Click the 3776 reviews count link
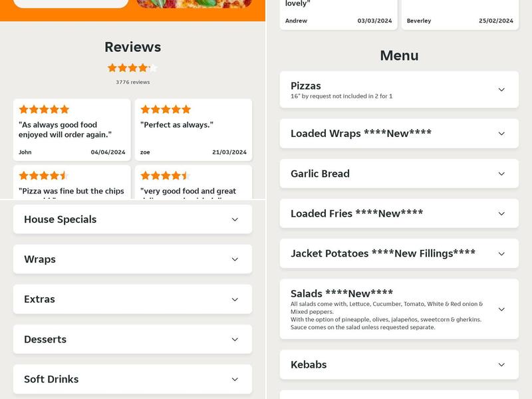The height and width of the screenshot is (399, 532). click(133, 82)
